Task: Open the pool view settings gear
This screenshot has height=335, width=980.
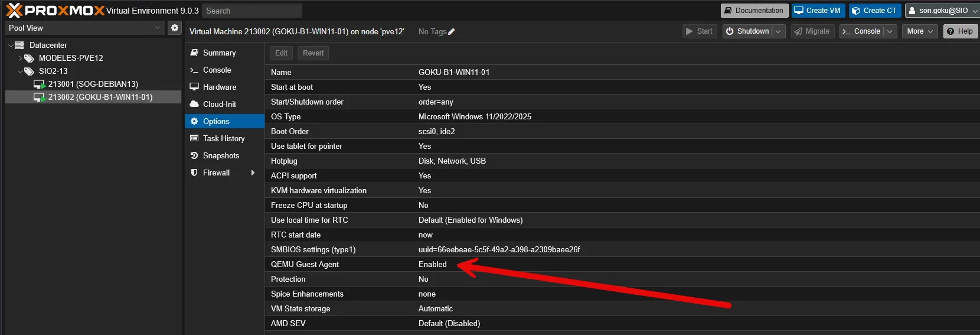Action: 174,28
